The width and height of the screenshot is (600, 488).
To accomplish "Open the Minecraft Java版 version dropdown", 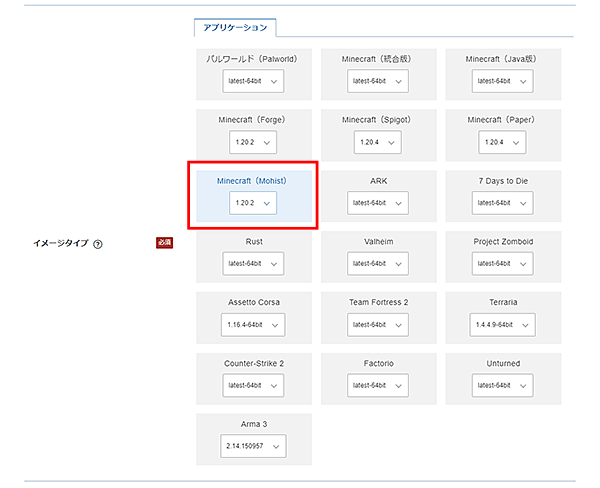I will [x=502, y=81].
